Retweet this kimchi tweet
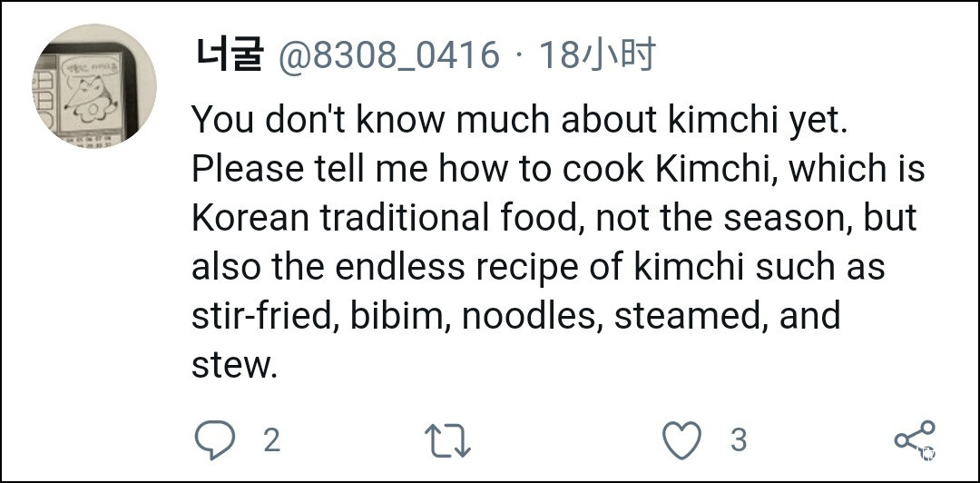Image resolution: width=980 pixels, height=483 pixels. (x=447, y=440)
